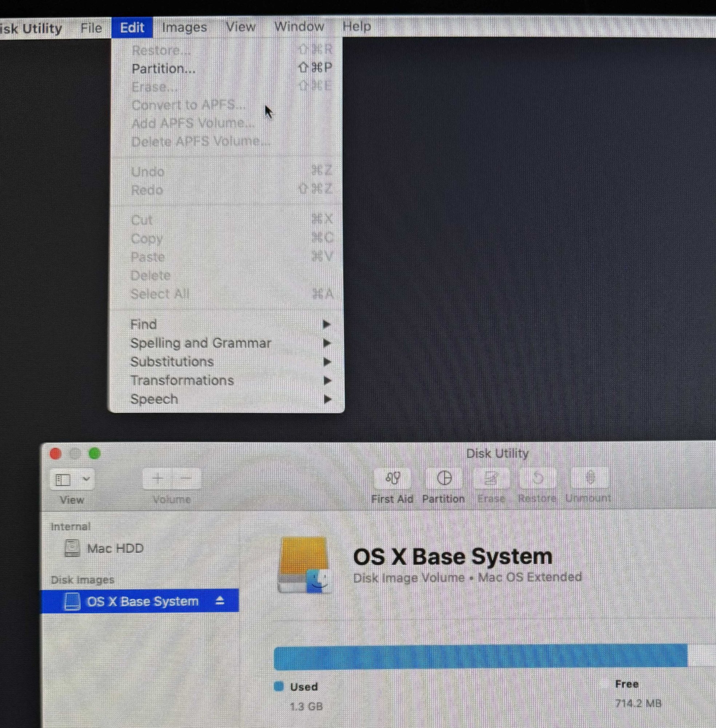This screenshot has height=728, width=716.
Task: Toggle the sidebar View icon
Action: (63, 480)
